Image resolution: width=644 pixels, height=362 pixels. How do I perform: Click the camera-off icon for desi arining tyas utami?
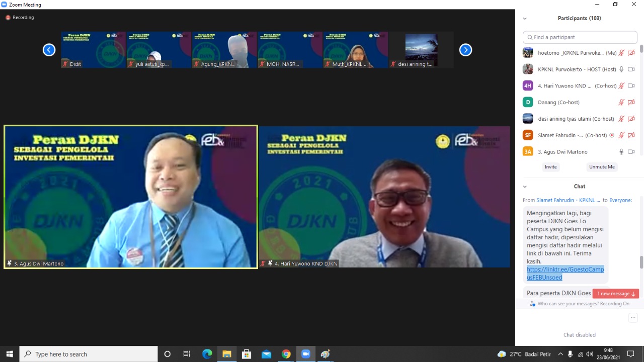(x=631, y=119)
